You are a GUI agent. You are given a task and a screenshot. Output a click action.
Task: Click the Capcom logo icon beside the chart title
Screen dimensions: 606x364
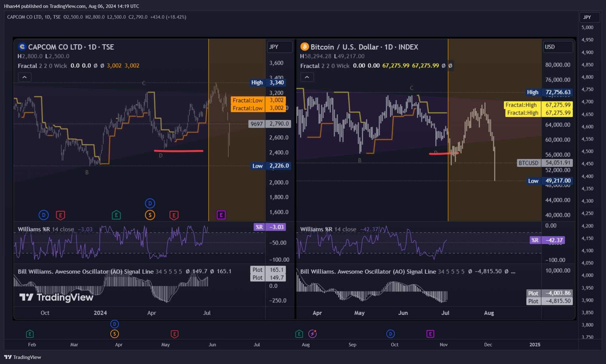pyautogui.click(x=22, y=47)
